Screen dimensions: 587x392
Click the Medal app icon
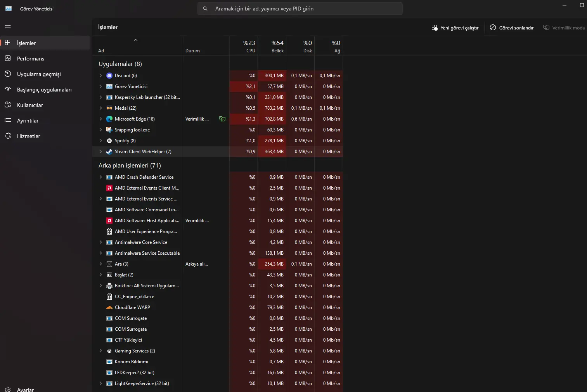109,108
